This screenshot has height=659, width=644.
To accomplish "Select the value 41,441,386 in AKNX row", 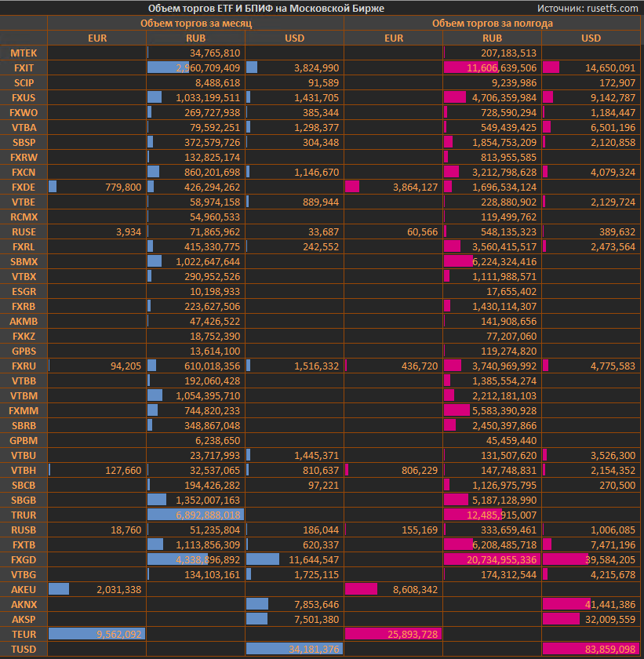I will pos(610,605).
